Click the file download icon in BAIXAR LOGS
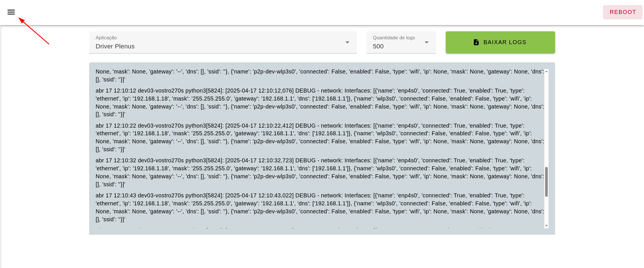The width and height of the screenshot is (644, 268). [x=476, y=42]
